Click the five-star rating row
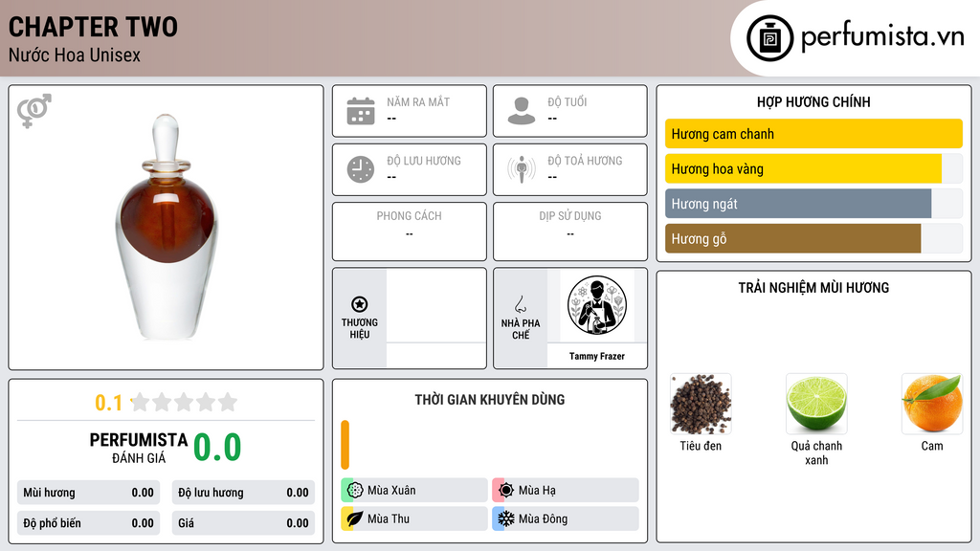This screenshot has width=980, height=551. click(184, 403)
